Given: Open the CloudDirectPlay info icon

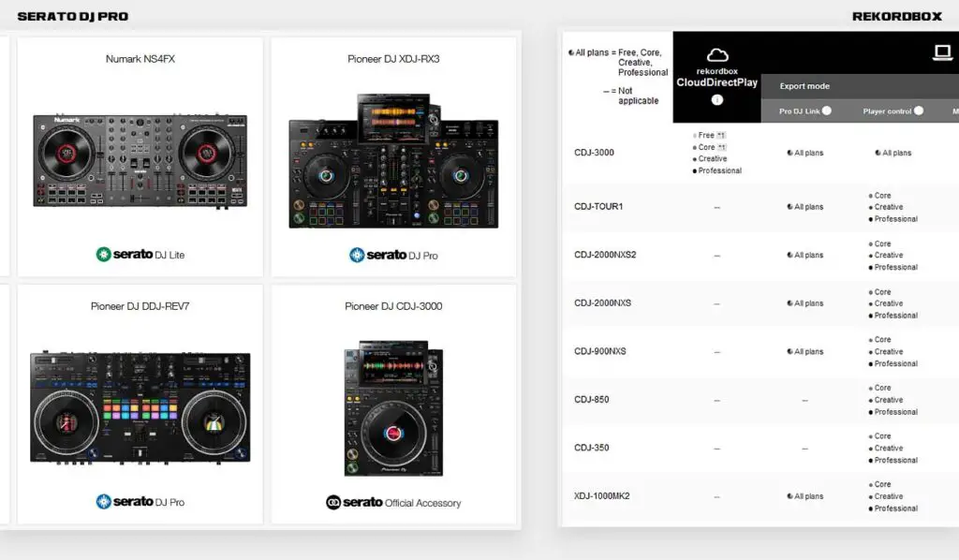Looking at the screenshot, I should tap(717, 99).
